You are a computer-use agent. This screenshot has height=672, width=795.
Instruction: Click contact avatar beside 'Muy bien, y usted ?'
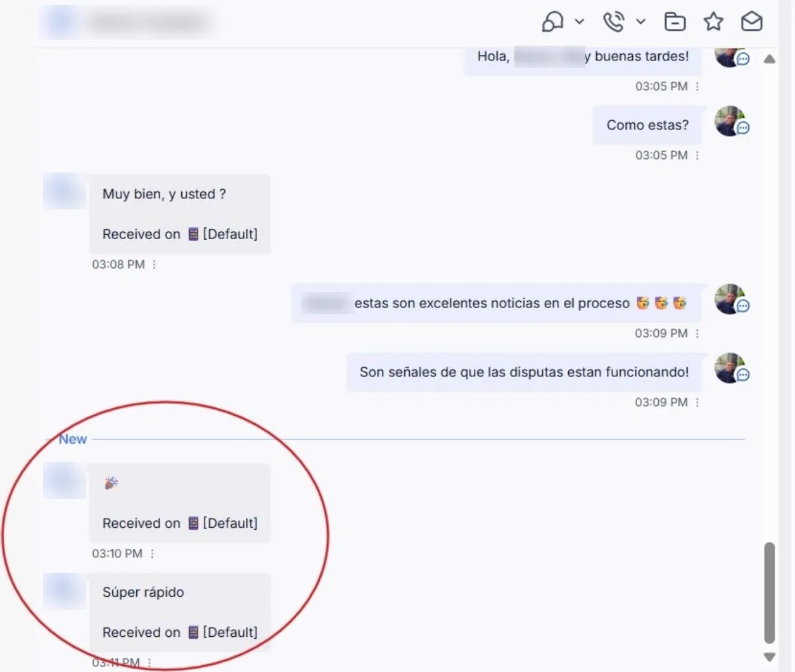tap(64, 192)
